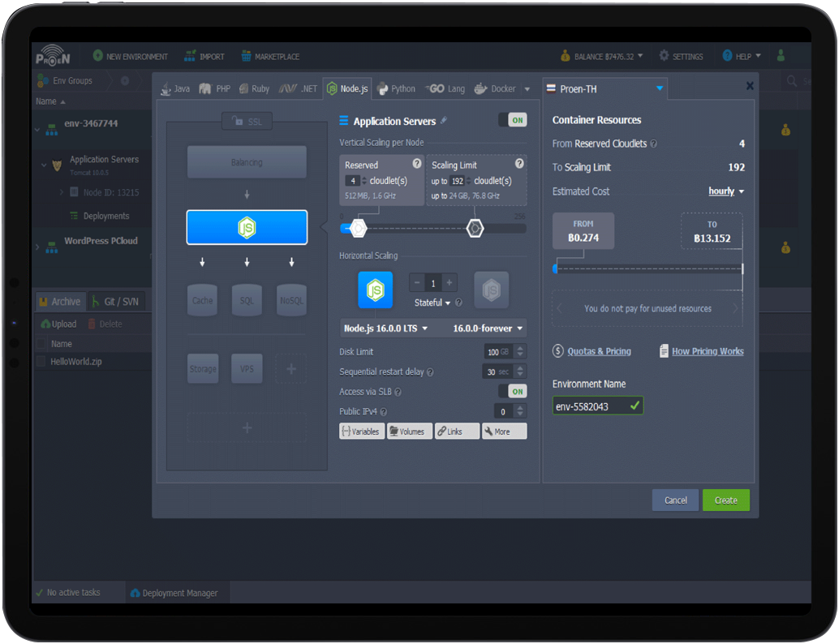839x644 pixels.
Task: Open the More button
Action: 505,431
